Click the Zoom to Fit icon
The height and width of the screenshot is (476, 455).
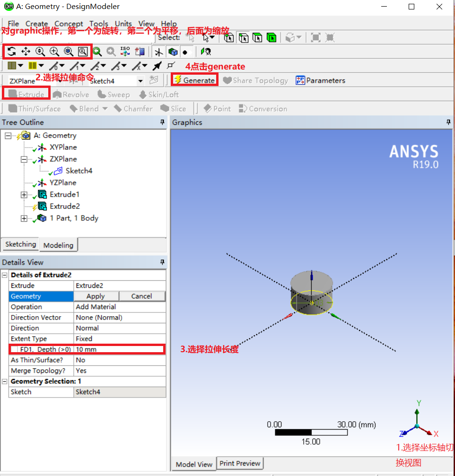[x=69, y=52]
